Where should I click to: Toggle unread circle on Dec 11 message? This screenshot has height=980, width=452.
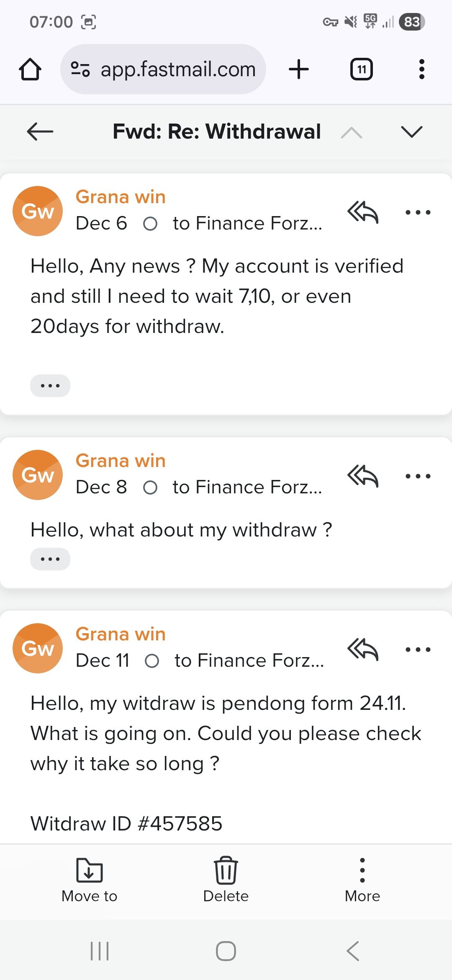click(152, 661)
